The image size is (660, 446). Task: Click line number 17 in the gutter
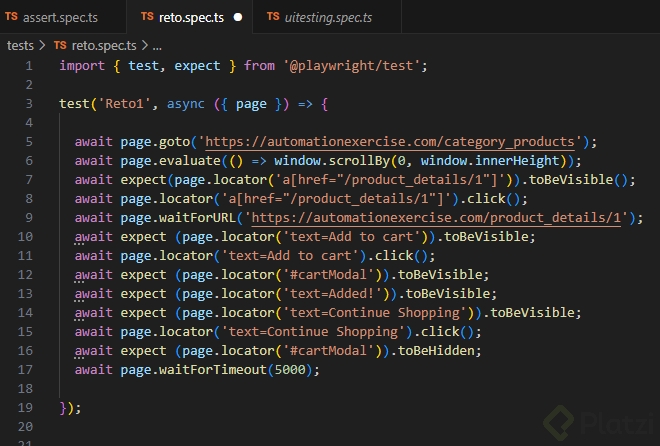[x=25, y=370]
